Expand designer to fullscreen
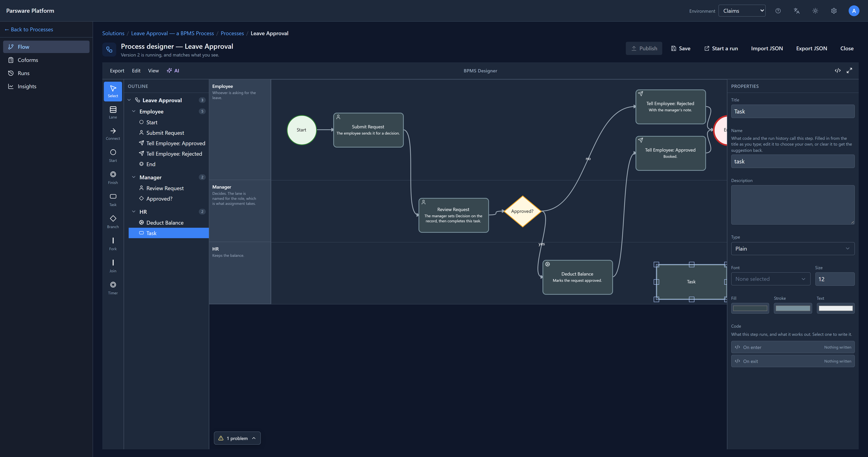This screenshot has width=868, height=457. point(849,71)
